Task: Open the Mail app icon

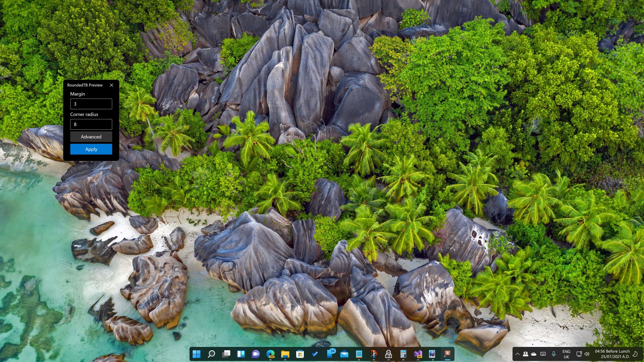Action: coord(344,354)
